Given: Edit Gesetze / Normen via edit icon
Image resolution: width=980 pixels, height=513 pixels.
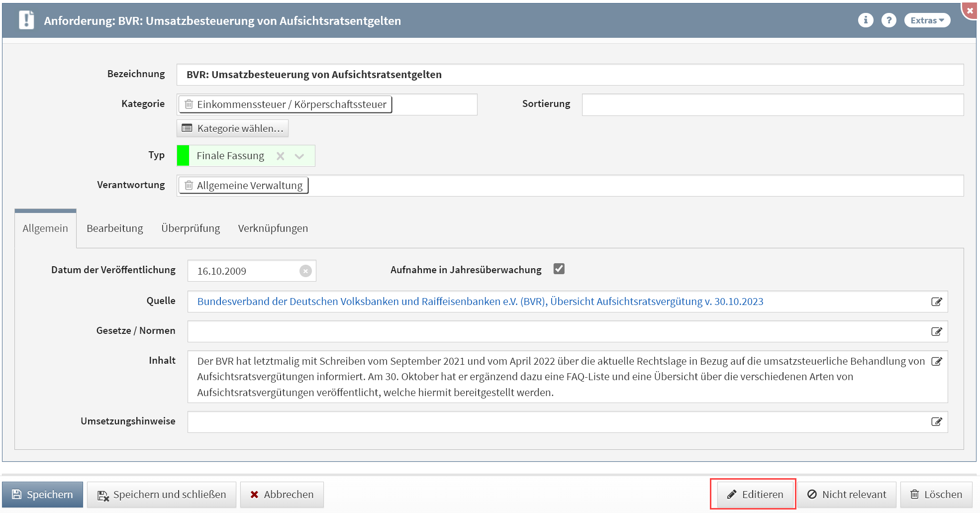Looking at the screenshot, I should (936, 331).
